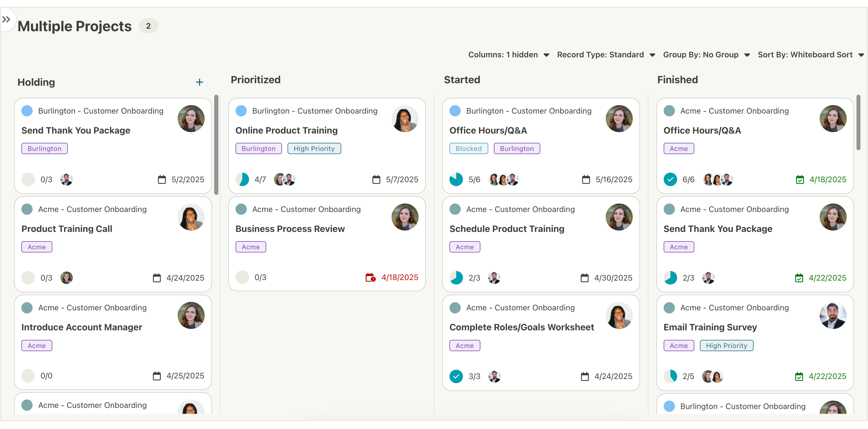Image resolution: width=868 pixels, height=429 pixels.
Task: Open the Columns: 1 hidden dropdown
Action: [x=508, y=55]
